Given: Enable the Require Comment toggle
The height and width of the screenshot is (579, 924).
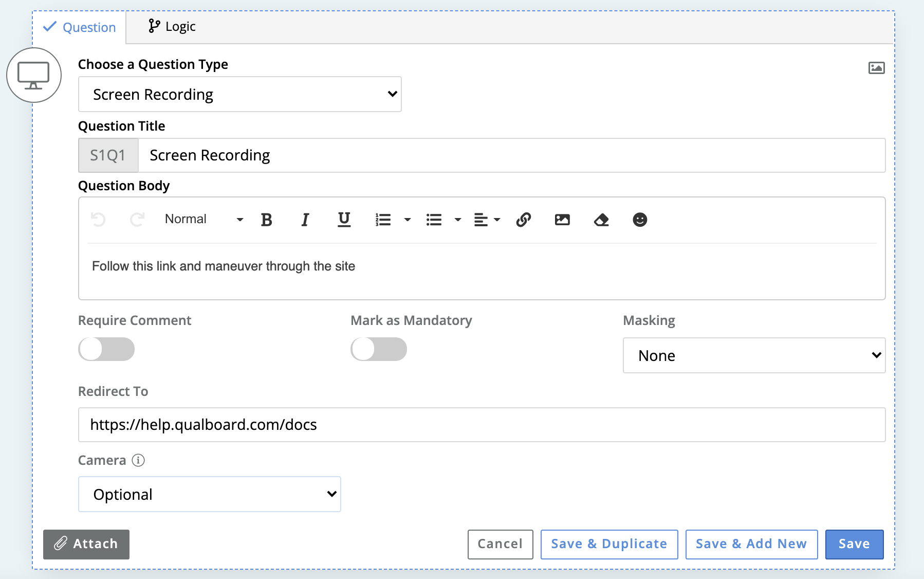Looking at the screenshot, I should (x=106, y=349).
